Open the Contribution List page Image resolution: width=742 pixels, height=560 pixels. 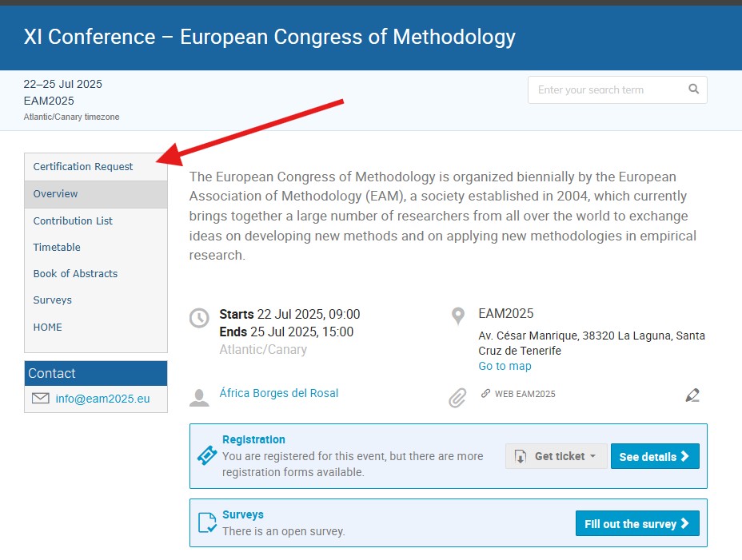point(73,220)
